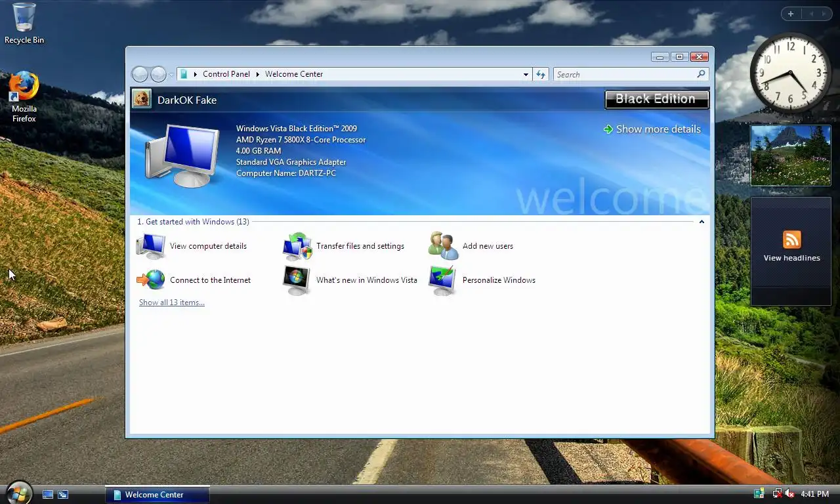Click the RSS feed headlines icon

[x=791, y=240]
